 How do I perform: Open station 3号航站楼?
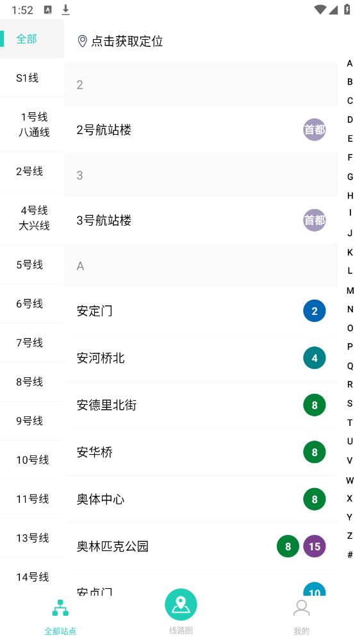point(201,220)
